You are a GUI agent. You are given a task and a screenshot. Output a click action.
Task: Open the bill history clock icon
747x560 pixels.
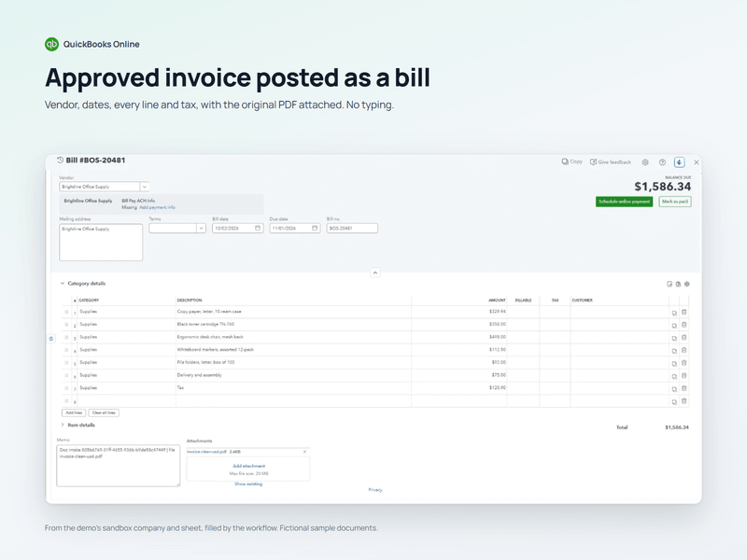60,161
